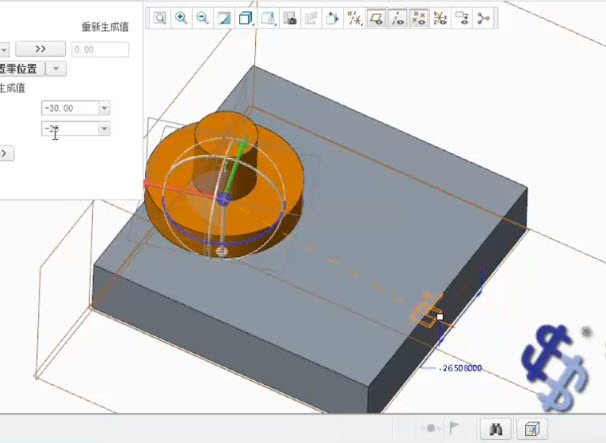
Task: Click the zero position (零位置) button
Action: point(20,69)
